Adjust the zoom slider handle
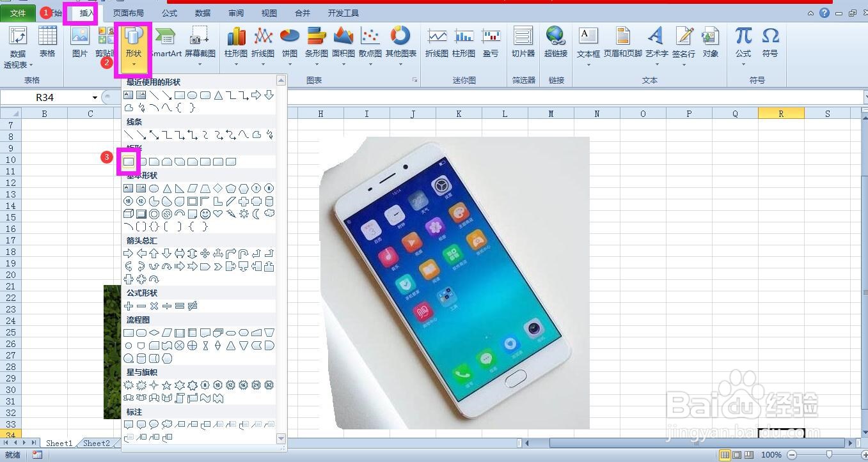Screen dimensions: 868x462 (830, 455)
